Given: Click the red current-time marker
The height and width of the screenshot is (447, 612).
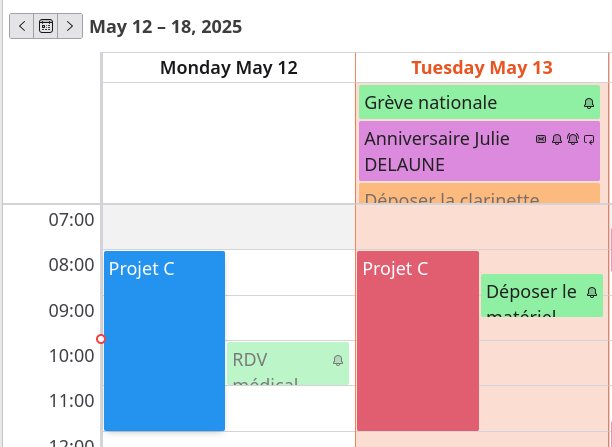Looking at the screenshot, I should click(x=101, y=339).
